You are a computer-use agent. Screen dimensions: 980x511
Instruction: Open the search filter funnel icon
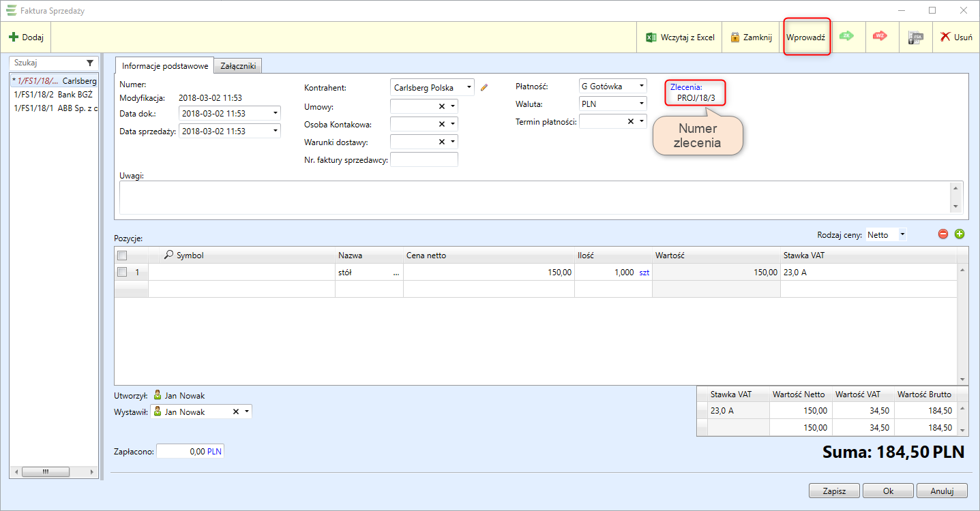pos(90,63)
